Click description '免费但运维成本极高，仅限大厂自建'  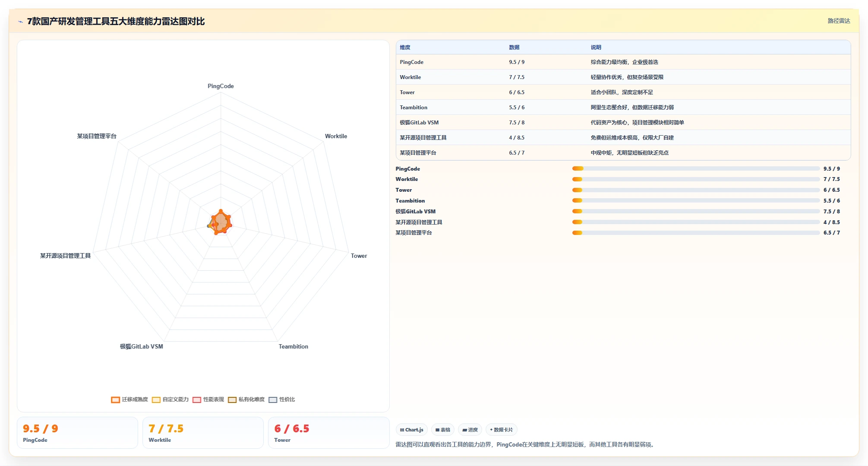click(632, 138)
